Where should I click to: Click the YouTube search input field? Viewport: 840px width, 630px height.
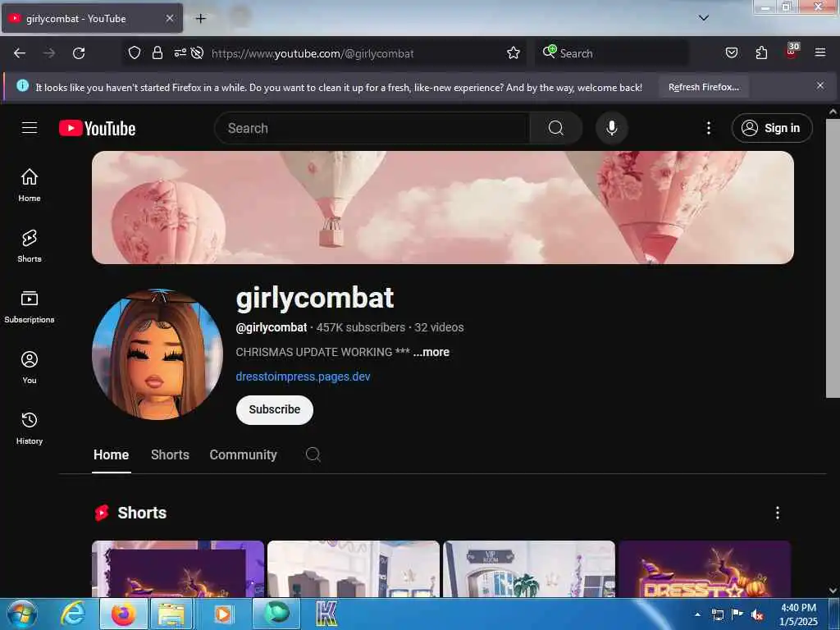(x=372, y=128)
